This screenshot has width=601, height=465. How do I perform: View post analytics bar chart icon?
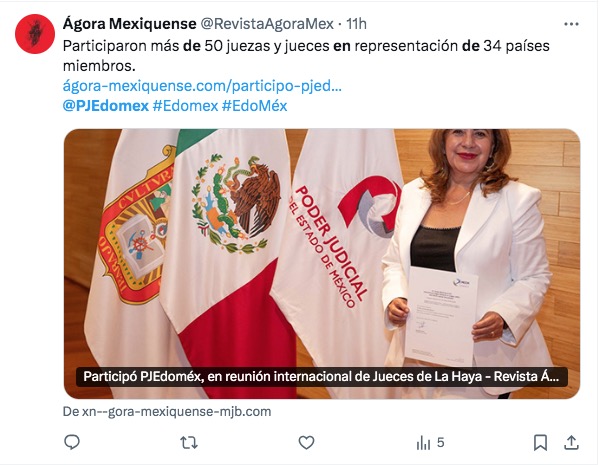pyautogui.click(x=424, y=443)
